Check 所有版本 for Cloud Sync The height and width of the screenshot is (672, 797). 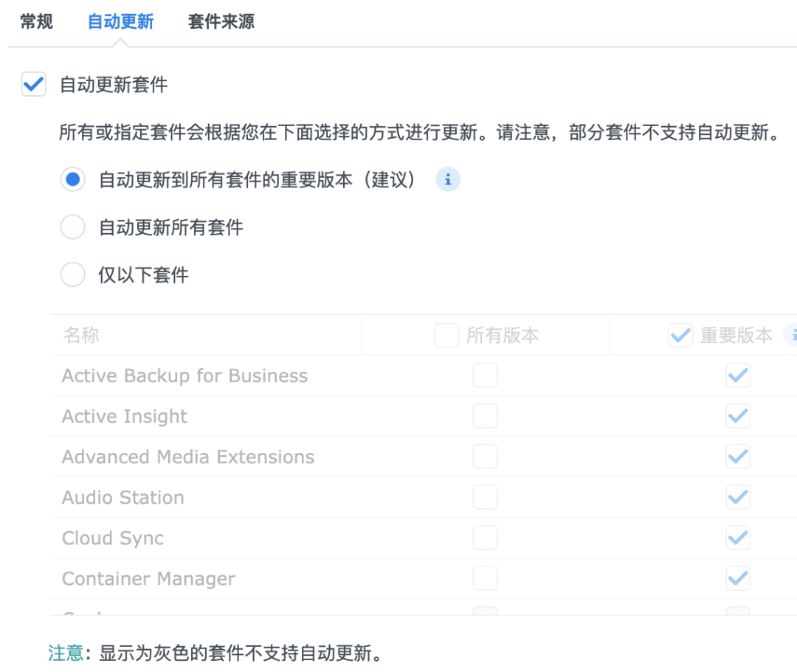coord(485,538)
